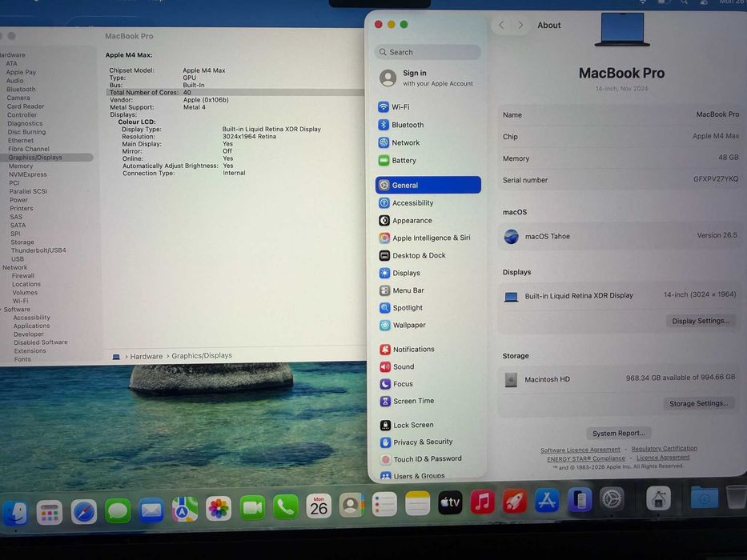Viewport: 747px width, 560px height.
Task: Click the Storage Settings button
Action: click(698, 403)
